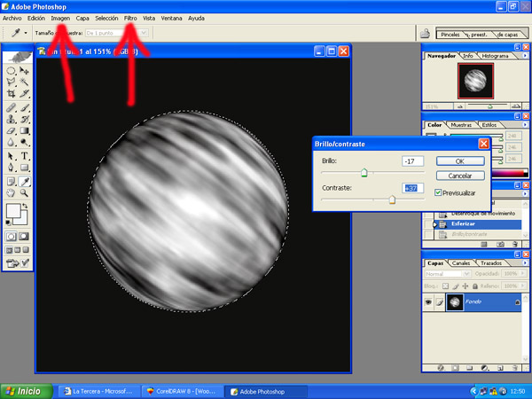
Task: Select the Brush tool
Action: (x=24, y=108)
